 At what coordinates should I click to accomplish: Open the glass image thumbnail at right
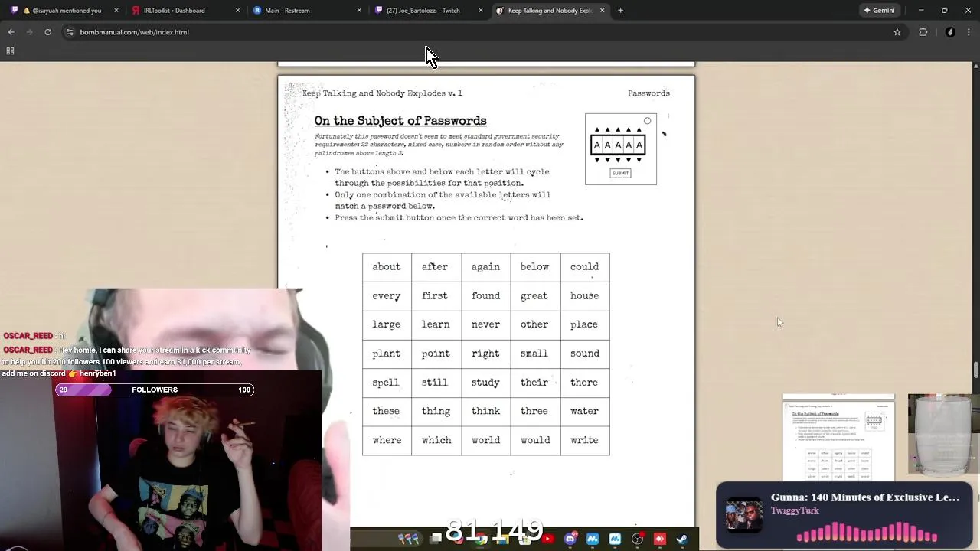coord(943,435)
